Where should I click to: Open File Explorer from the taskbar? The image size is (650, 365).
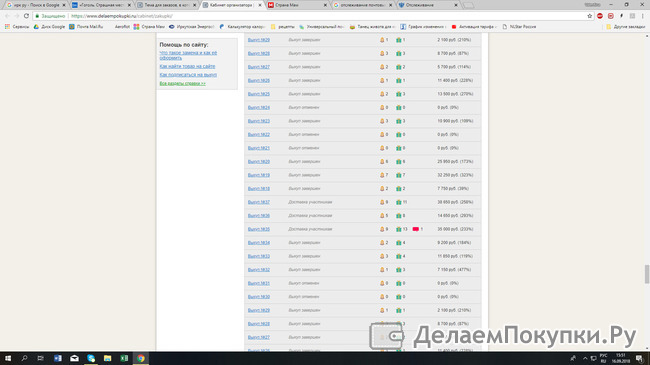(107, 358)
